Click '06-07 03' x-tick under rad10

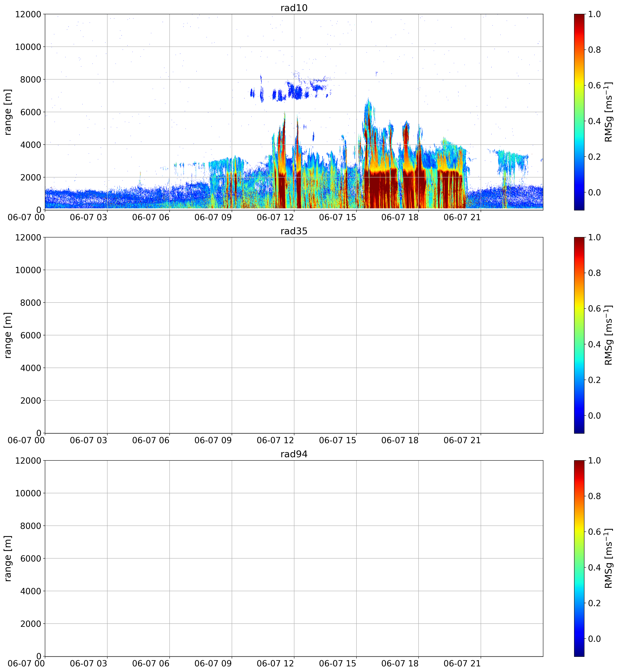[x=89, y=217]
